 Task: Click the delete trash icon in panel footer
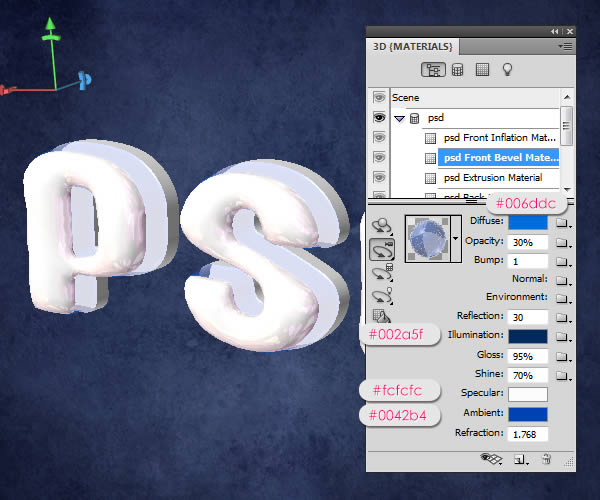pyautogui.click(x=546, y=459)
